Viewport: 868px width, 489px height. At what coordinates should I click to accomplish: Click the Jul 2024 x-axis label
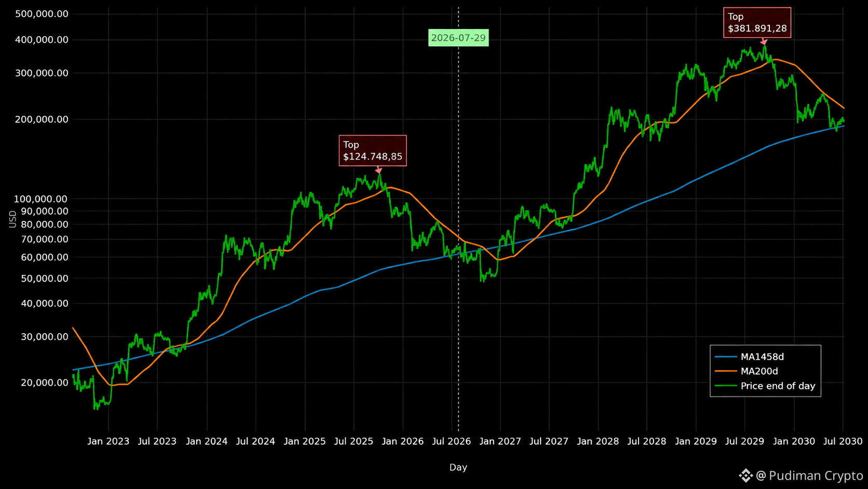255,441
